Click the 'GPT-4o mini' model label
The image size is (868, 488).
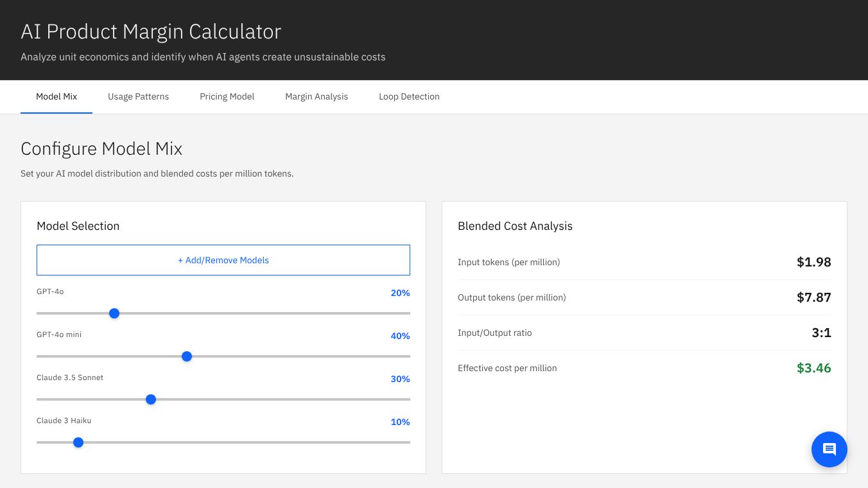[x=59, y=335]
